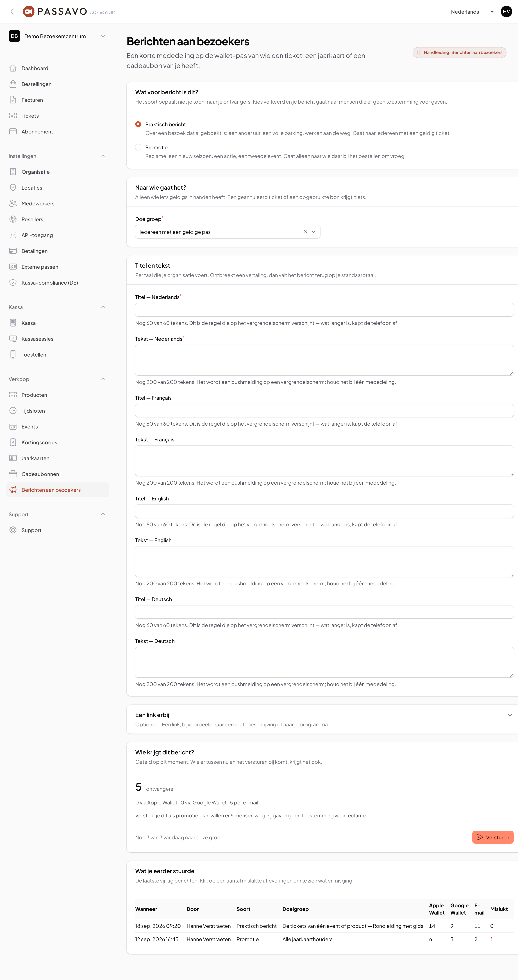This screenshot has width=518, height=980.
Task: Select the Promotie radio button
Action: (138, 147)
